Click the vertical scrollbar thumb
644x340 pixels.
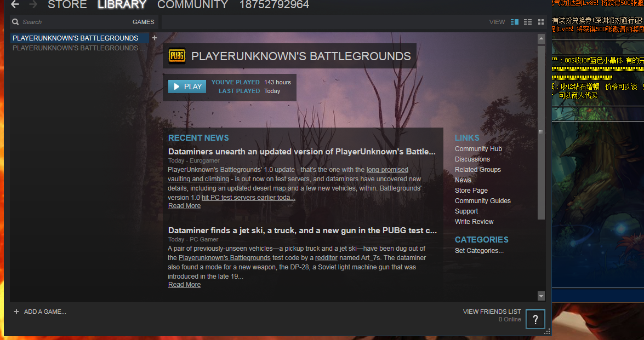541,132
